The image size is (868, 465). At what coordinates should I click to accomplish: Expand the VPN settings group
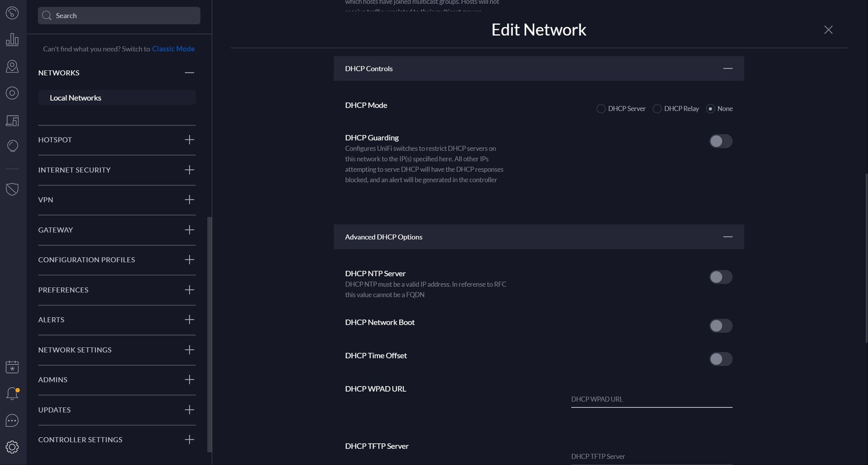point(189,200)
